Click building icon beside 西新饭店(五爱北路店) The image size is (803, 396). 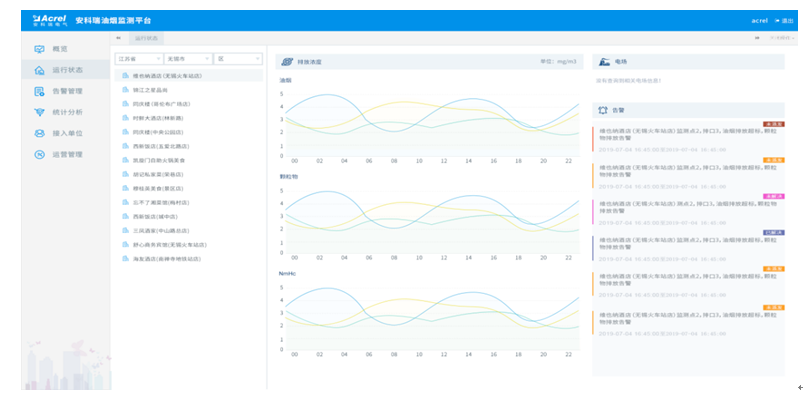click(x=125, y=146)
